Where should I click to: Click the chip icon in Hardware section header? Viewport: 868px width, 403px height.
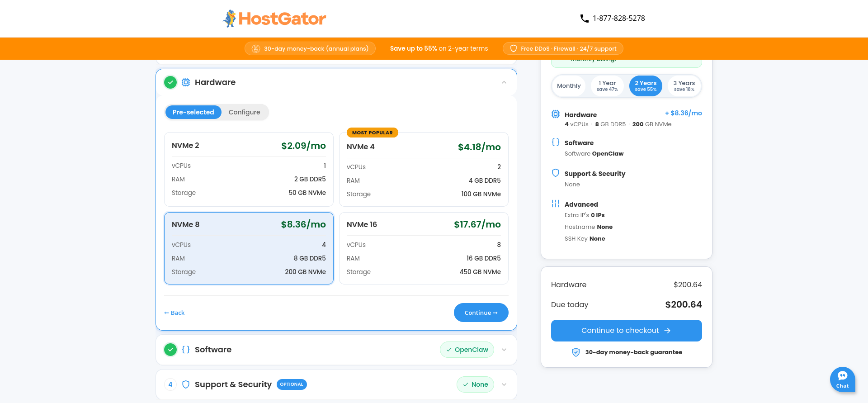[186, 82]
